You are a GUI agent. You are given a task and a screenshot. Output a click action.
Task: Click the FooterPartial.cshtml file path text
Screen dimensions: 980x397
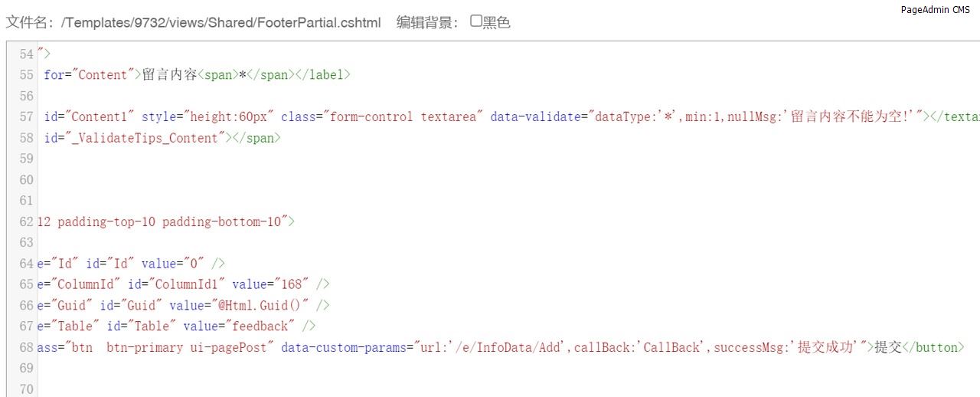click(x=222, y=22)
